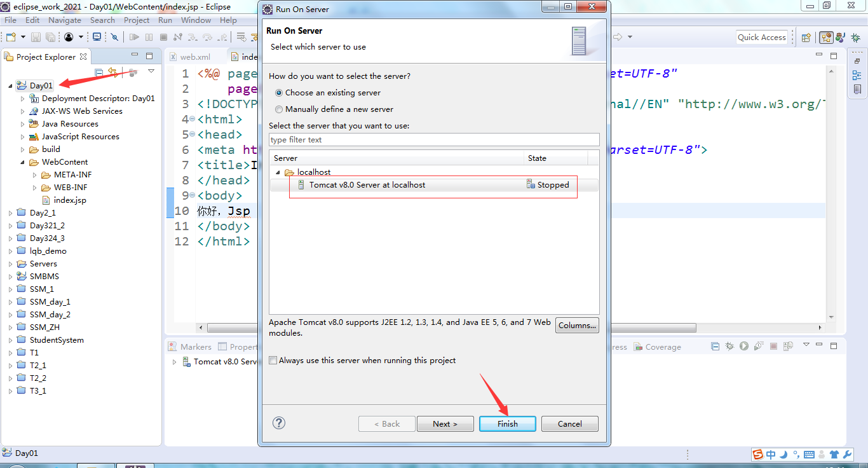Viewport: 868px width, 468px height.
Task: Switch to the Java EE perspective icon
Action: click(826, 38)
